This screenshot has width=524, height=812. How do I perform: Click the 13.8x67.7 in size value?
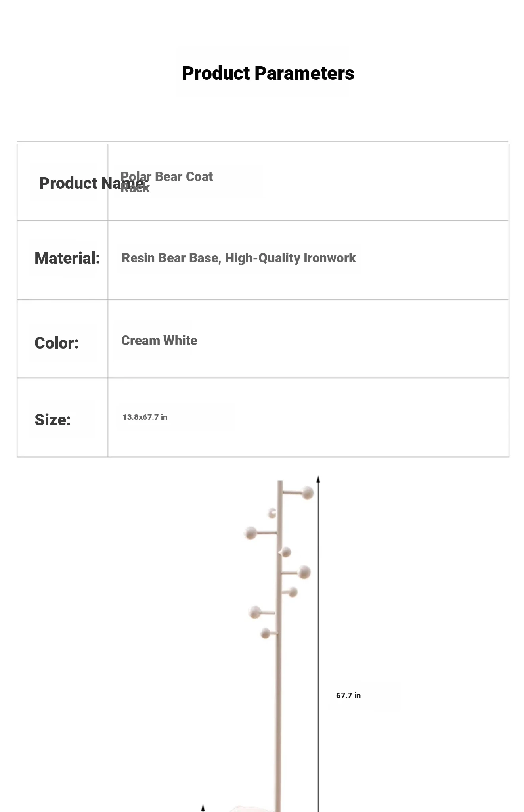pos(145,417)
